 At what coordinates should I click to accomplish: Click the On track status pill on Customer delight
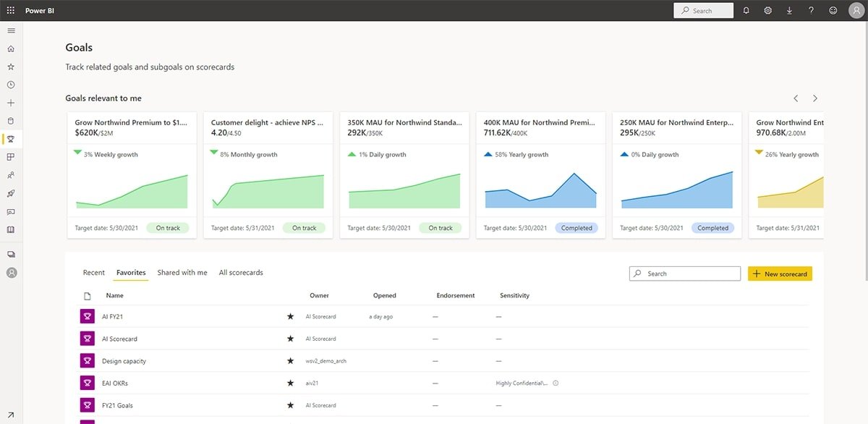[x=305, y=227]
